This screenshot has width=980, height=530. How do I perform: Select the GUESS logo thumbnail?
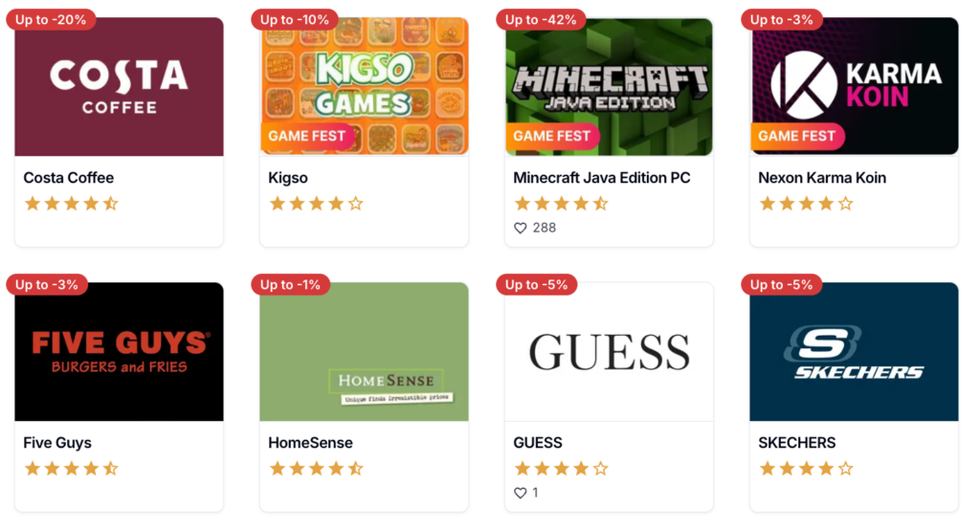(x=609, y=352)
